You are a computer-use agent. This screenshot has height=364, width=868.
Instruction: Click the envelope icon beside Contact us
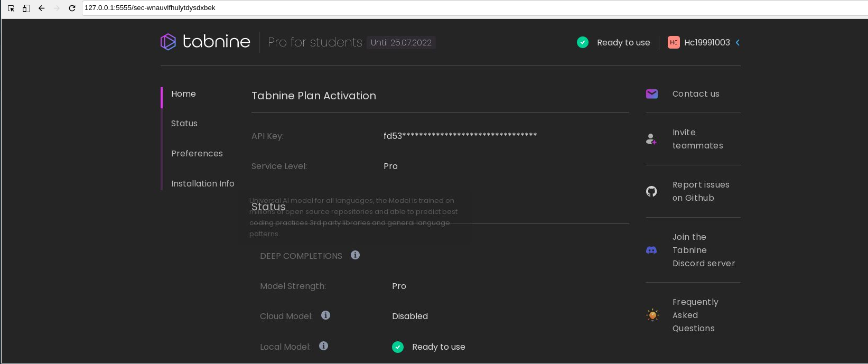(x=651, y=94)
